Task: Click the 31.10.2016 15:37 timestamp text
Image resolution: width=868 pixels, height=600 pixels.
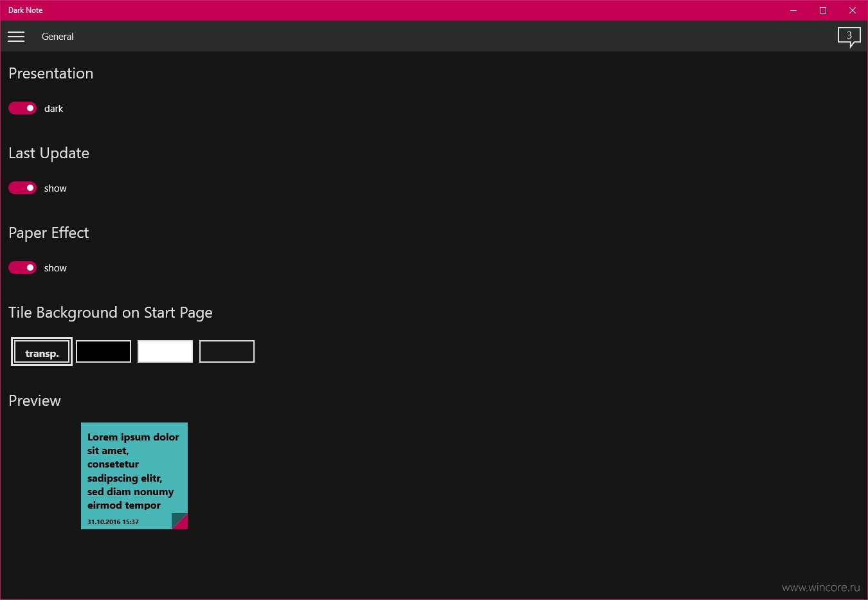Action: coord(113,522)
